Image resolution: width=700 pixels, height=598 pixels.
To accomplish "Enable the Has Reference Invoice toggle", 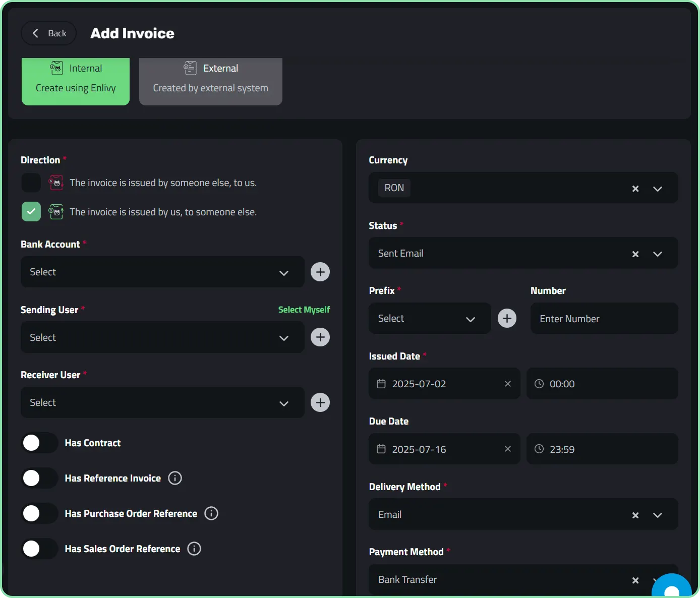I will (x=40, y=478).
